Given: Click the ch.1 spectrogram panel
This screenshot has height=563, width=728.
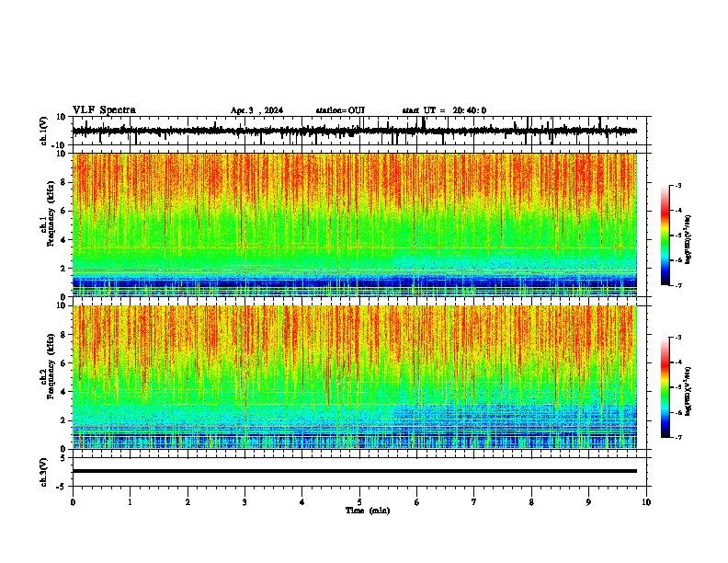Looking at the screenshot, I should 355,224.
